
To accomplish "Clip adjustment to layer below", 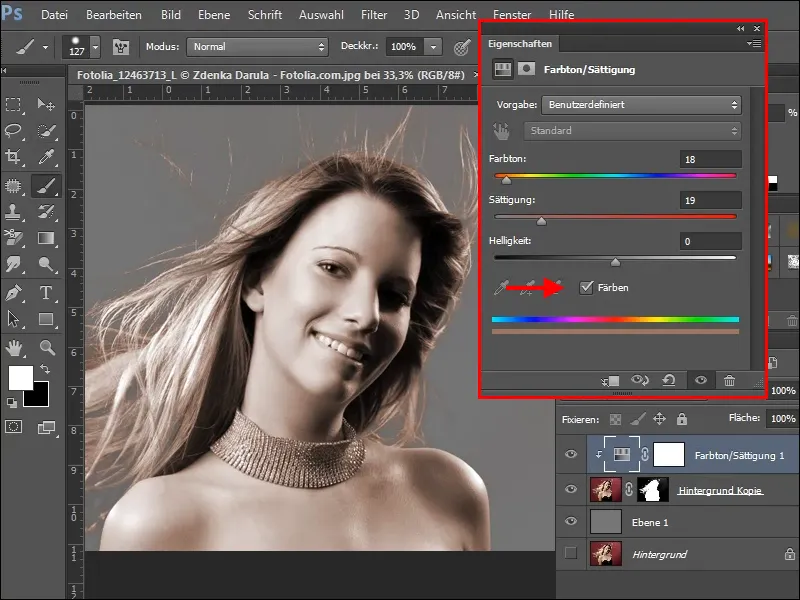I will tap(610, 381).
